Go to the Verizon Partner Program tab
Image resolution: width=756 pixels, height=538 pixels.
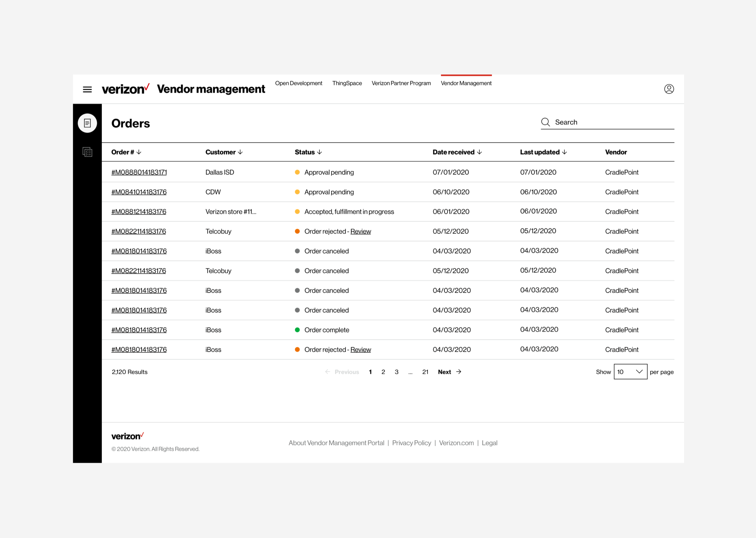401,83
